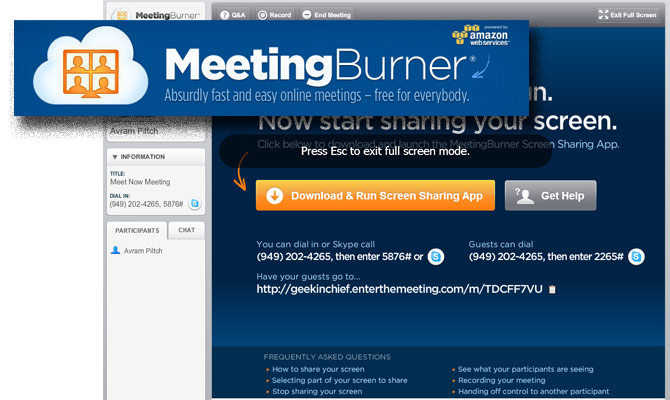Click End Meeting button
This screenshot has height=400, width=670.
point(327,15)
